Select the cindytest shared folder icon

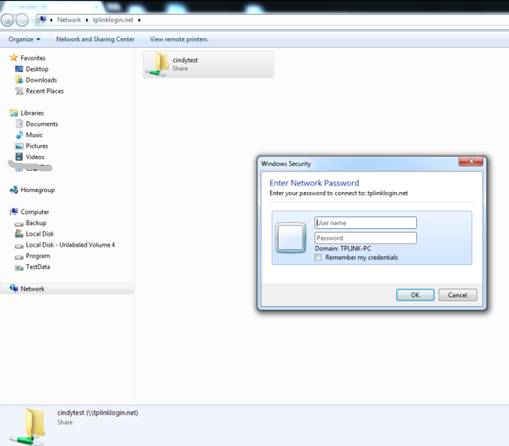(157, 65)
